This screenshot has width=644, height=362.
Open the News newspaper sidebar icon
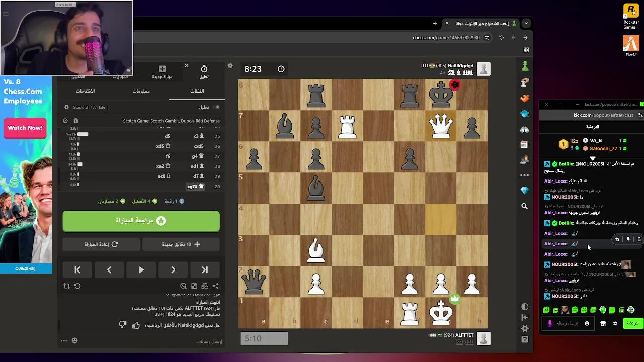coord(525,144)
